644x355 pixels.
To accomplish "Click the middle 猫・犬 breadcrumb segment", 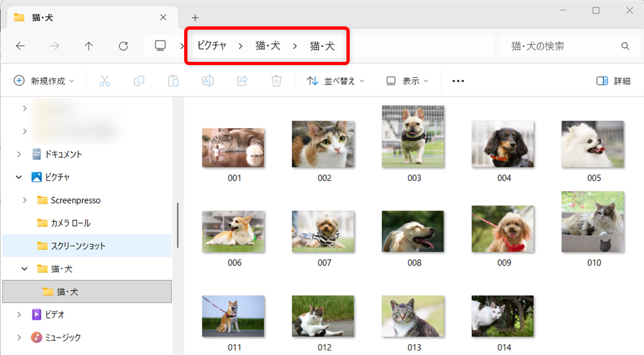I will coord(268,46).
